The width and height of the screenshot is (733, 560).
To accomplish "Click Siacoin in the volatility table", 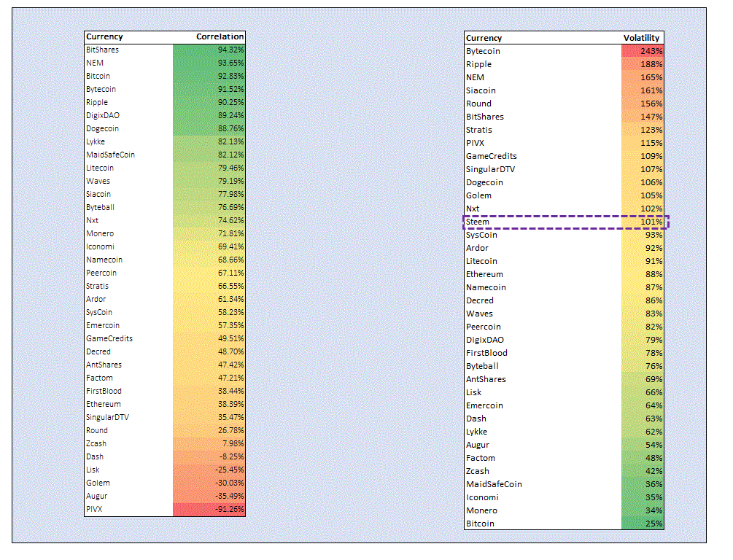I will coord(481,90).
